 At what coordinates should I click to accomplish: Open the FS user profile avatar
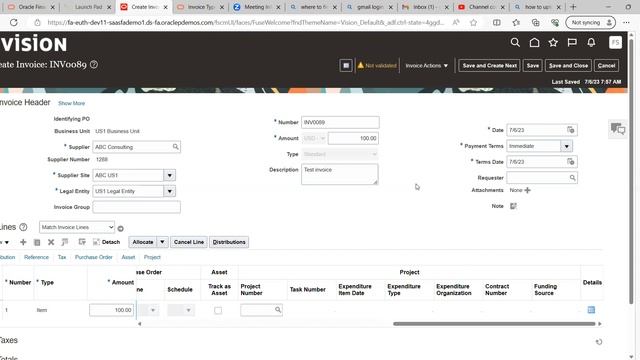[x=615, y=42]
